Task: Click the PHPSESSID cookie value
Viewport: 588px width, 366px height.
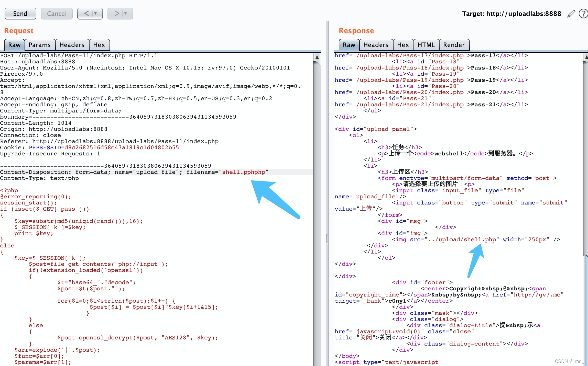Action: 122,147
